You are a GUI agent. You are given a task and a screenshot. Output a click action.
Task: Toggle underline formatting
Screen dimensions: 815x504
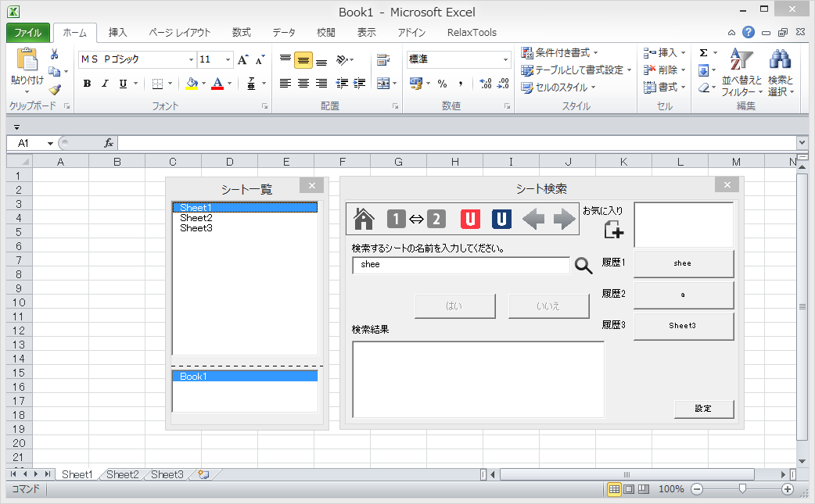click(x=121, y=84)
